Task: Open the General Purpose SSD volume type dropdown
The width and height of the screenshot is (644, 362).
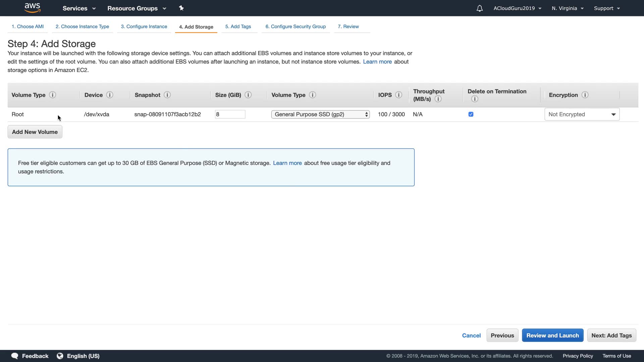Action: tap(320, 114)
